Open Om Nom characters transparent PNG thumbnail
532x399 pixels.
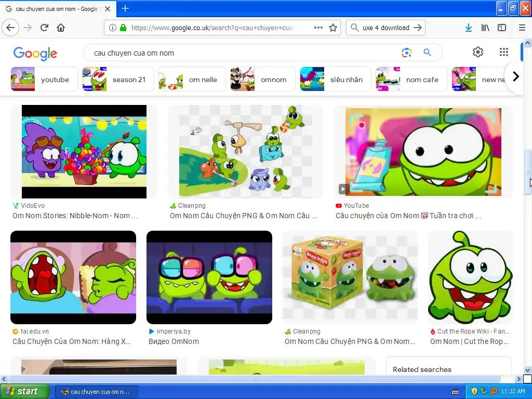click(245, 152)
